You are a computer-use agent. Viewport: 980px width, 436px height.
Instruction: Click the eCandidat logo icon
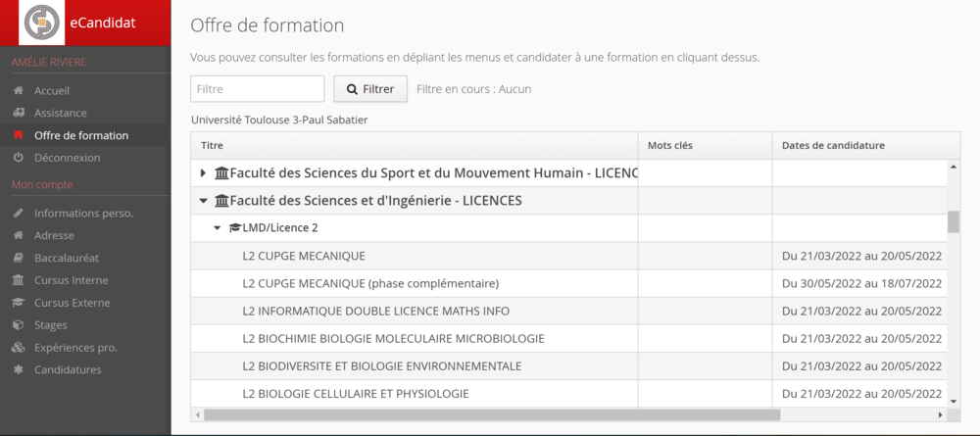[x=42, y=23]
